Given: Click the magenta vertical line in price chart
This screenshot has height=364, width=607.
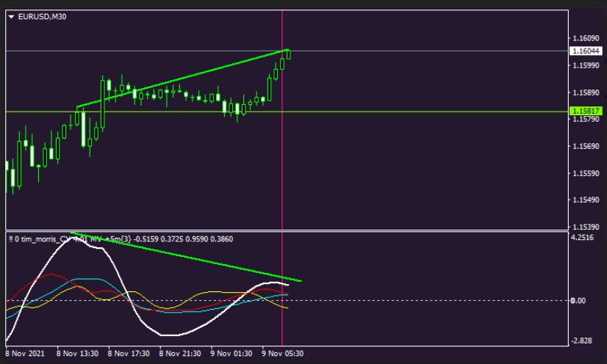Looking at the screenshot, I should pyautogui.click(x=283, y=169).
